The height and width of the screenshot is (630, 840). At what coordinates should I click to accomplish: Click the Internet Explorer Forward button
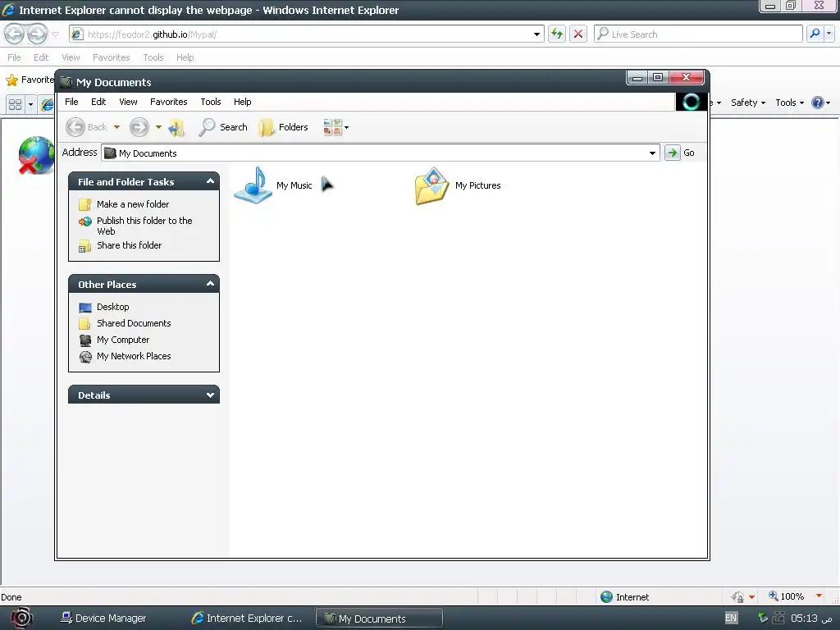point(37,34)
